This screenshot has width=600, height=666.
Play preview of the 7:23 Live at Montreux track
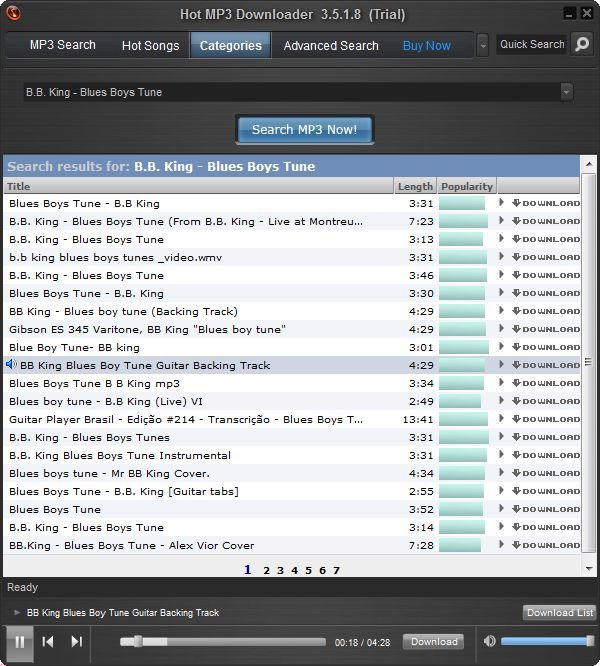tap(501, 220)
